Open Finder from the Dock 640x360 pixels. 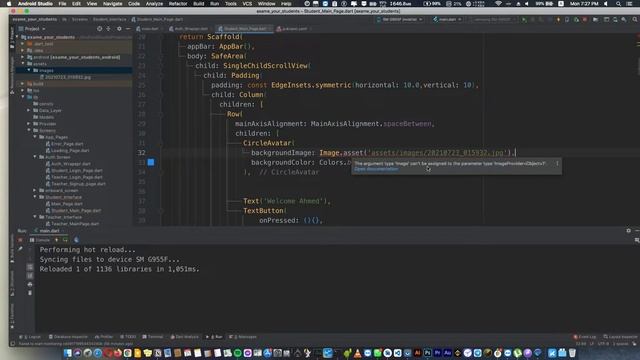point(68,353)
